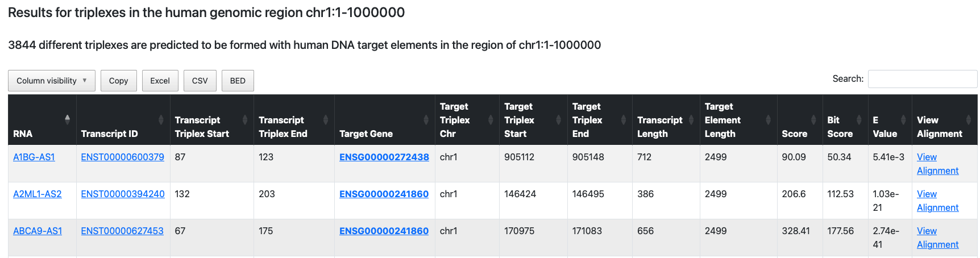Focus the Search input field

tap(922, 79)
